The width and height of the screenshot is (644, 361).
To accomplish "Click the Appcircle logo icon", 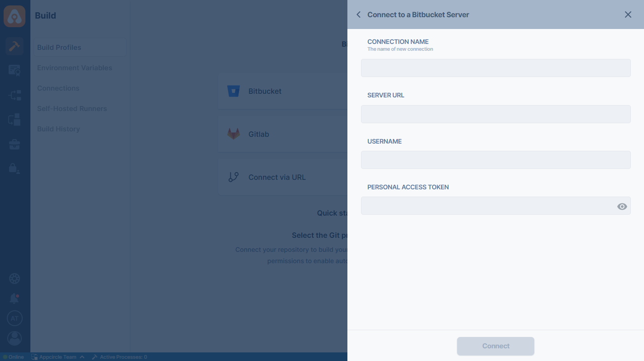I will (15, 16).
